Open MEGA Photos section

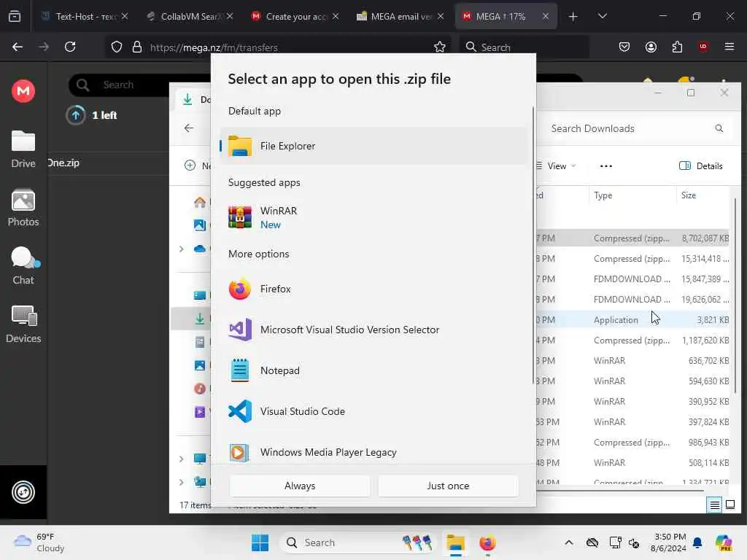pyautogui.click(x=23, y=208)
